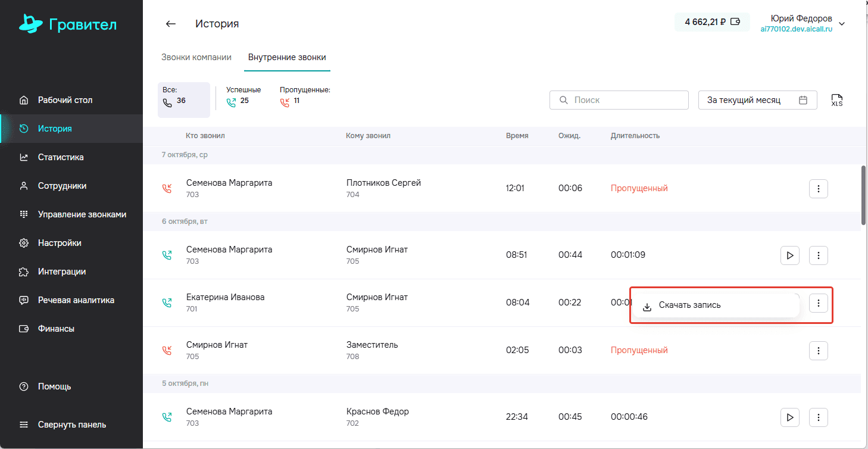Open Управление звонками section

click(x=71, y=214)
